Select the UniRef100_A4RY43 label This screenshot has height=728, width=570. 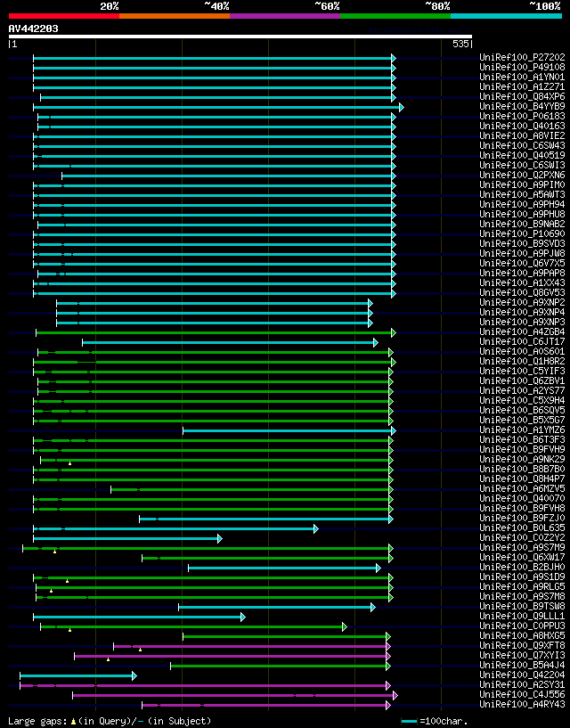click(522, 704)
